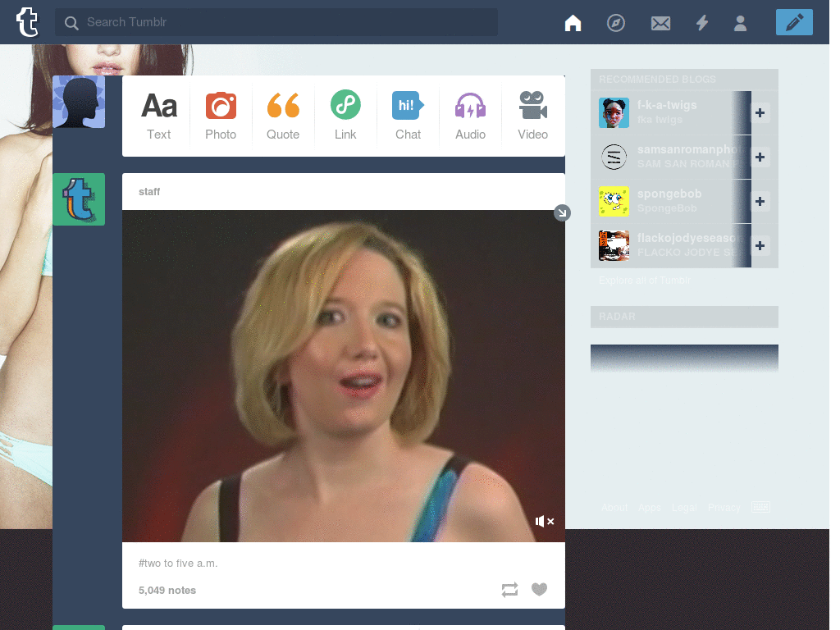Create a new Photo post
This screenshot has height=630, width=840.
(221, 116)
